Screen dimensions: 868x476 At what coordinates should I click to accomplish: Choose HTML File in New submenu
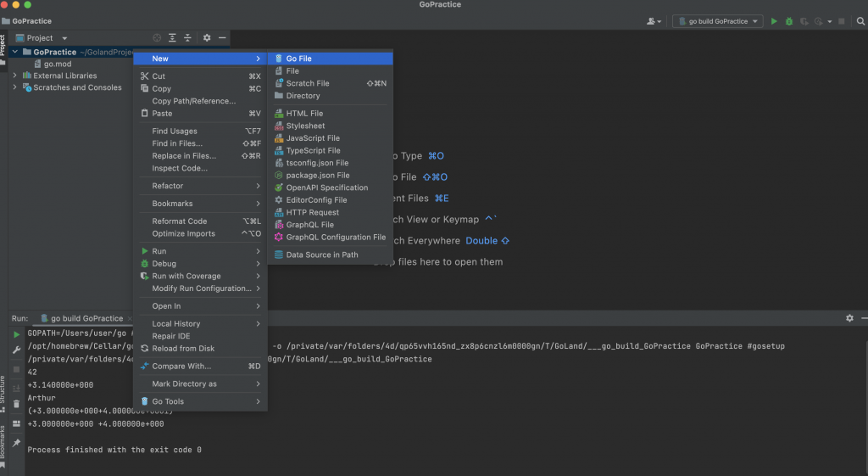pyautogui.click(x=330, y=113)
